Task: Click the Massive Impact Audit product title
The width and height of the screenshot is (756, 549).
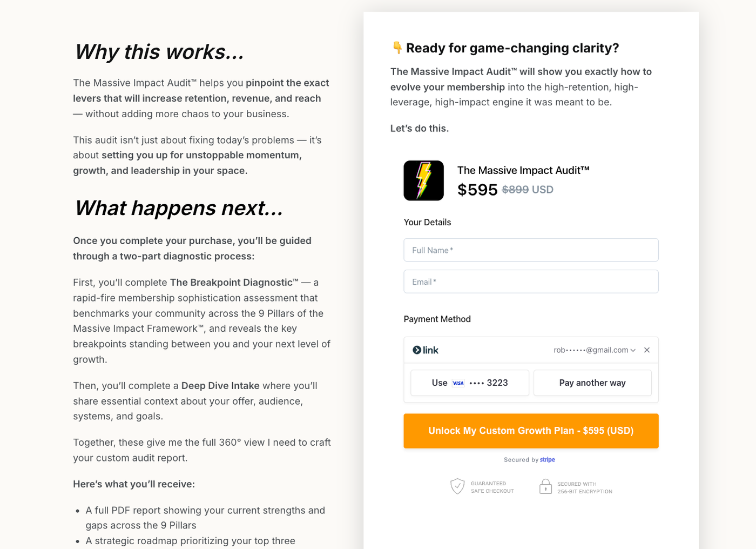Action: point(523,170)
